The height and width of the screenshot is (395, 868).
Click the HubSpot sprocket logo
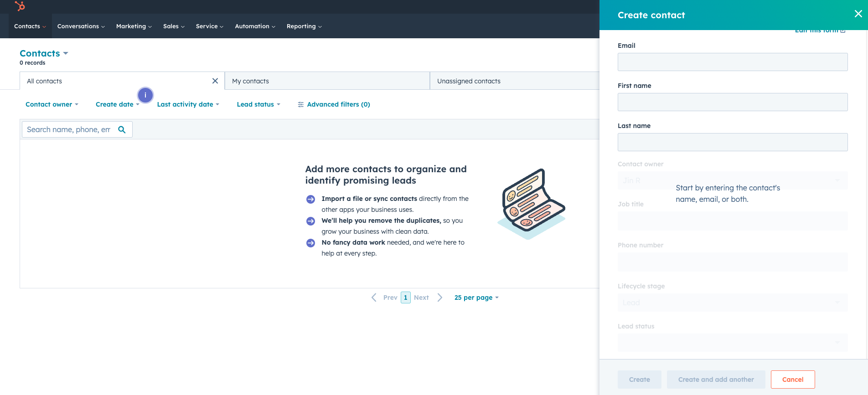click(x=20, y=6)
